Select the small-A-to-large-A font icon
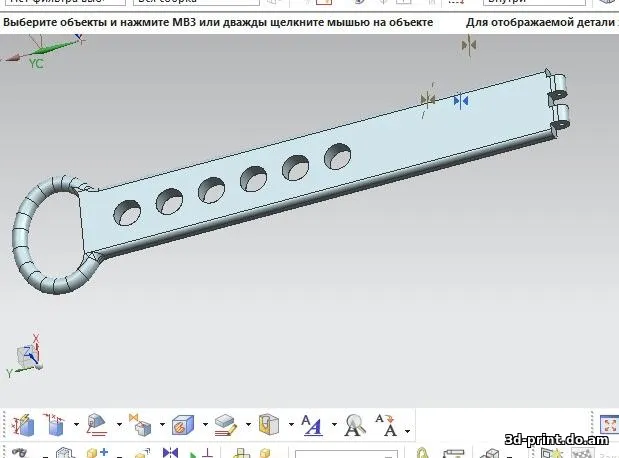The image size is (619, 458). (386, 425)
